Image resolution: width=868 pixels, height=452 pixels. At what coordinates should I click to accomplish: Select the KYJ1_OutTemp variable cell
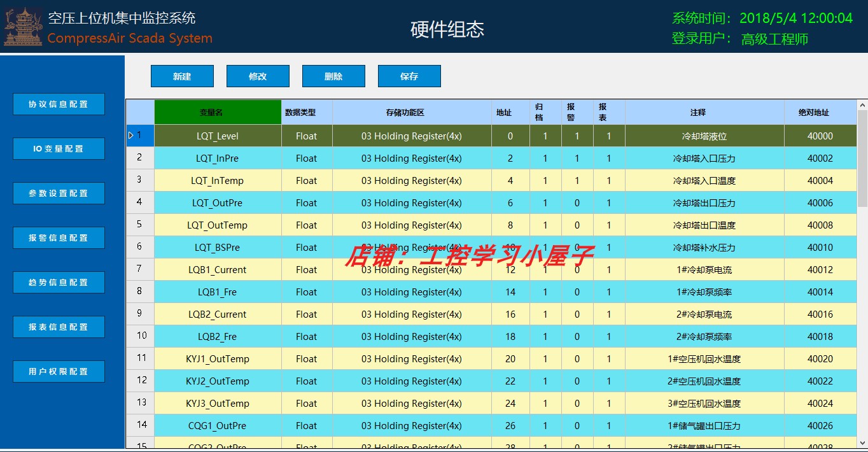coord(218,358)
